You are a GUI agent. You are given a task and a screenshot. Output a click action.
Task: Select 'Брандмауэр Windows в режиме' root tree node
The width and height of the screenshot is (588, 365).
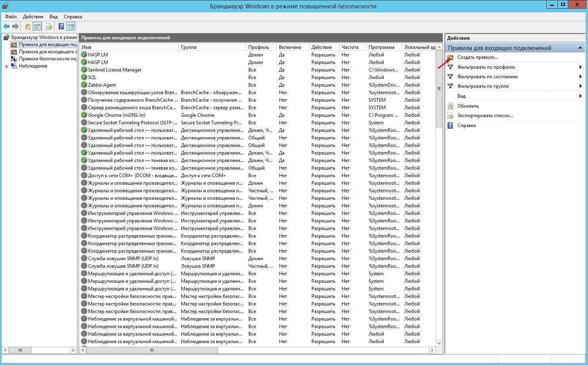click(x=44, y=37)
